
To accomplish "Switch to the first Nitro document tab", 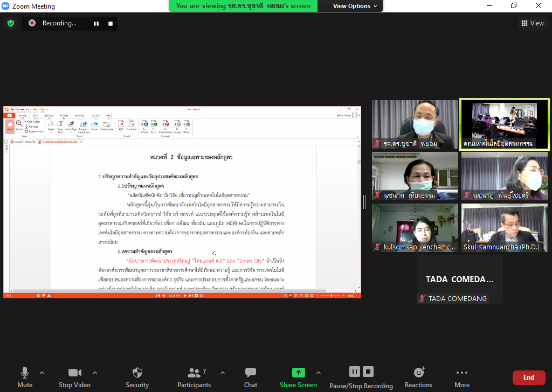I will click(23, 142).
